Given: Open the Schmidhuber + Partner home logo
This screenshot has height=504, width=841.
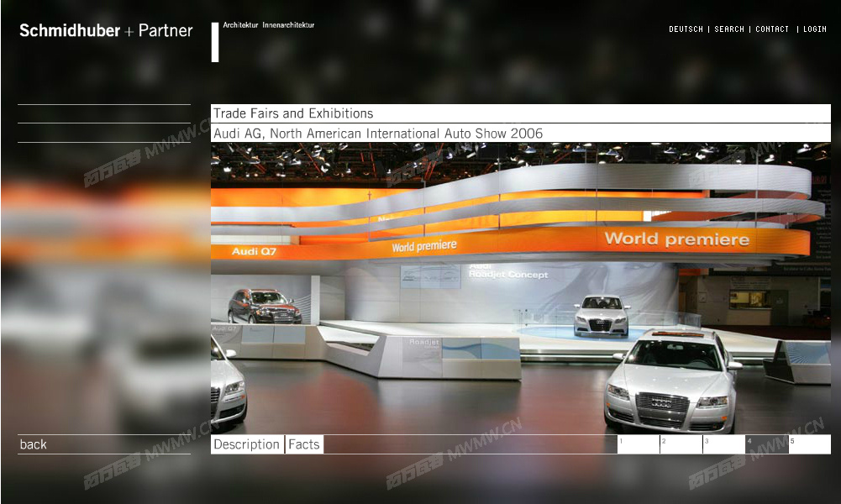Looking at the screenshot, I should (106, 30).
